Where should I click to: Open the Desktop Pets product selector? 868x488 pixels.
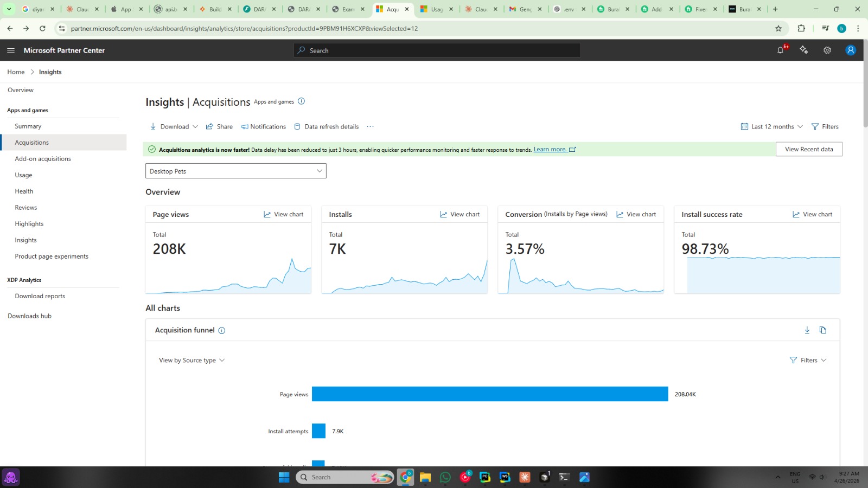pyautogui.click(x=236, y=171)
